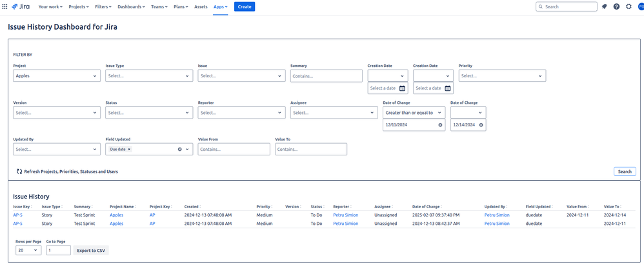The image size is (644, 272).
Task: Open the Assignee filter dropdown
Action: click(334, 113)
